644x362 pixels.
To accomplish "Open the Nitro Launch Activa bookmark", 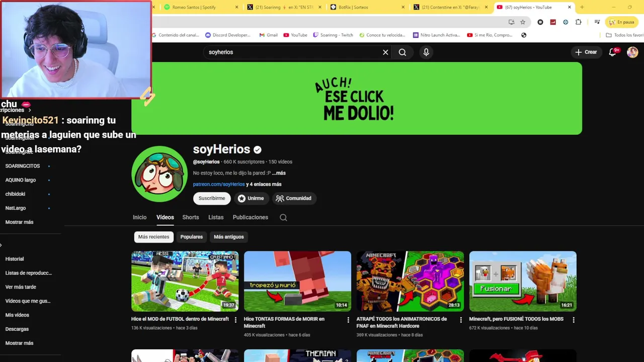I will pos(436,35).
